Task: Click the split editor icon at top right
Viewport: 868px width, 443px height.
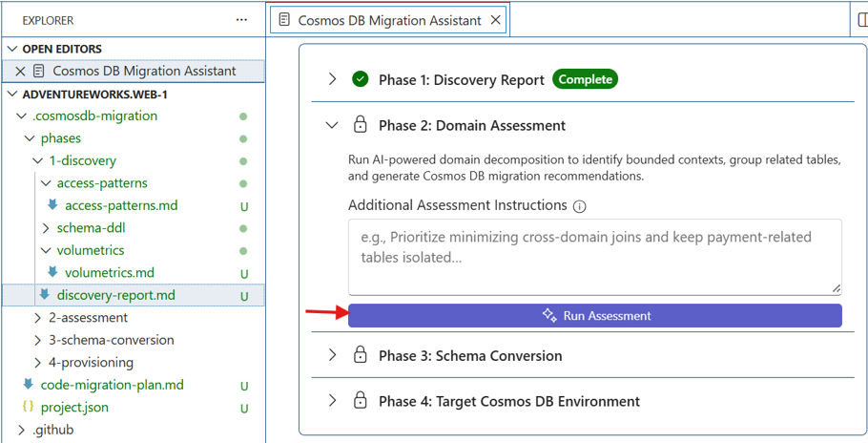Action: [863, 20]
